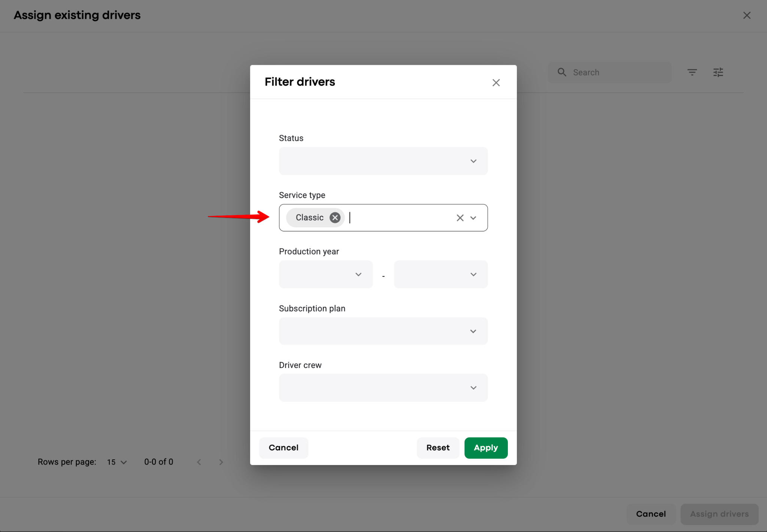Expand the Status dropdown
767x532 pixels.
click(x=383, y=161)
